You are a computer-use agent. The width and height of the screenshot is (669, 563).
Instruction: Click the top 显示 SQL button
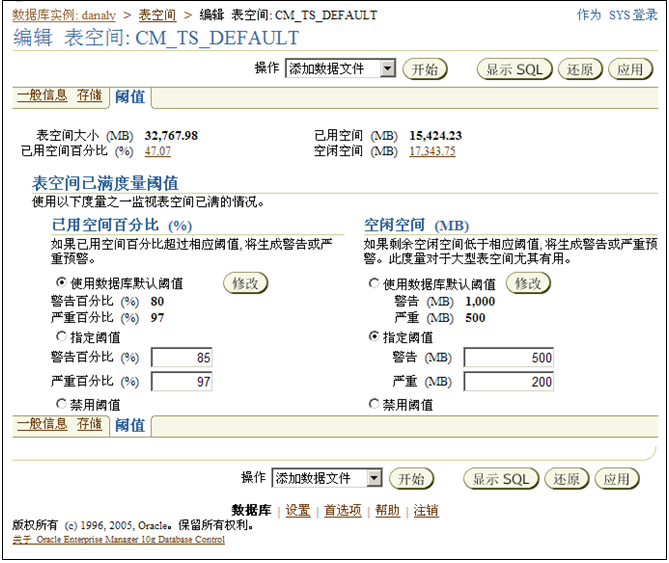point(514,69)
